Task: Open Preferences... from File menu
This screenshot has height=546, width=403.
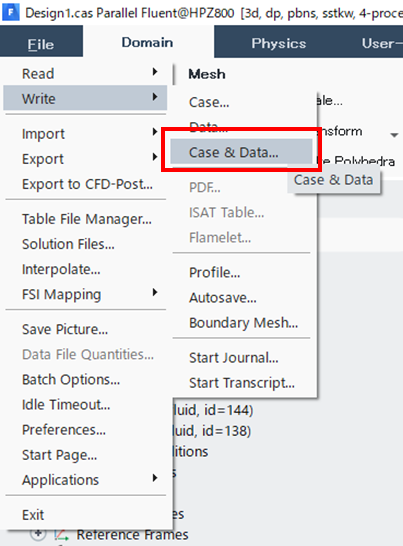Action: pyautogui.click(x=64, y=430)
